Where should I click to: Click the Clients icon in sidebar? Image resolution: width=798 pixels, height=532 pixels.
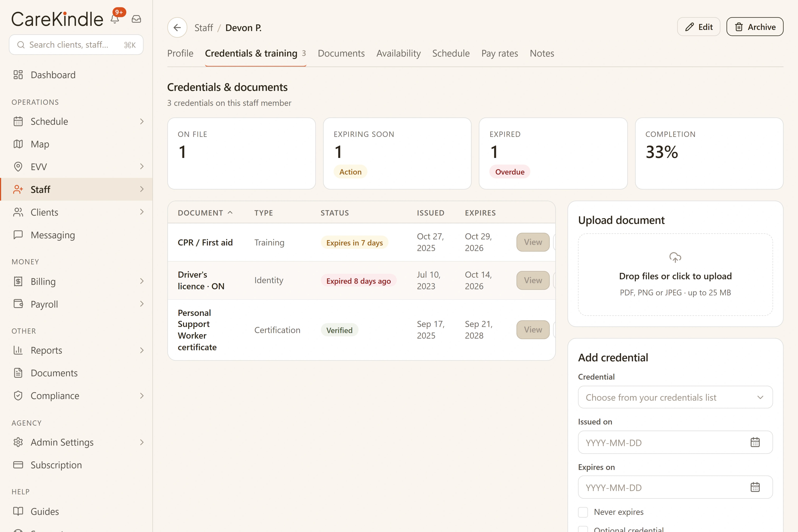coord(18,212)
